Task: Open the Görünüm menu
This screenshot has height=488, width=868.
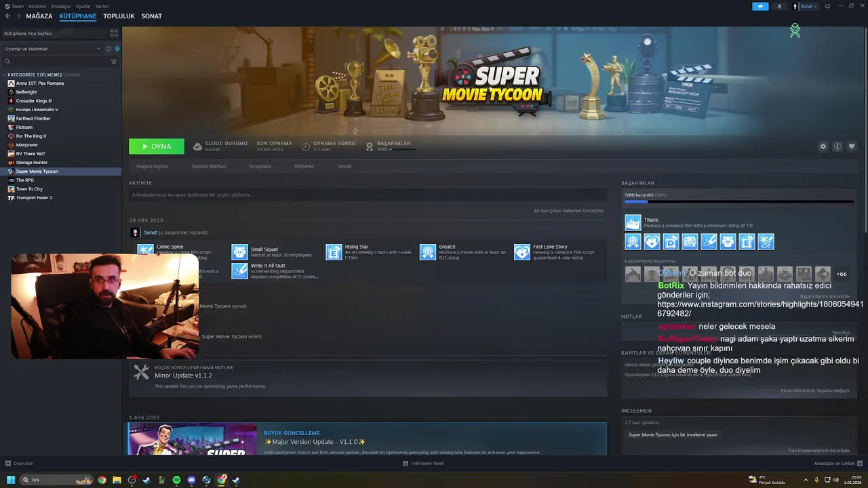Action: coord(37,6)
